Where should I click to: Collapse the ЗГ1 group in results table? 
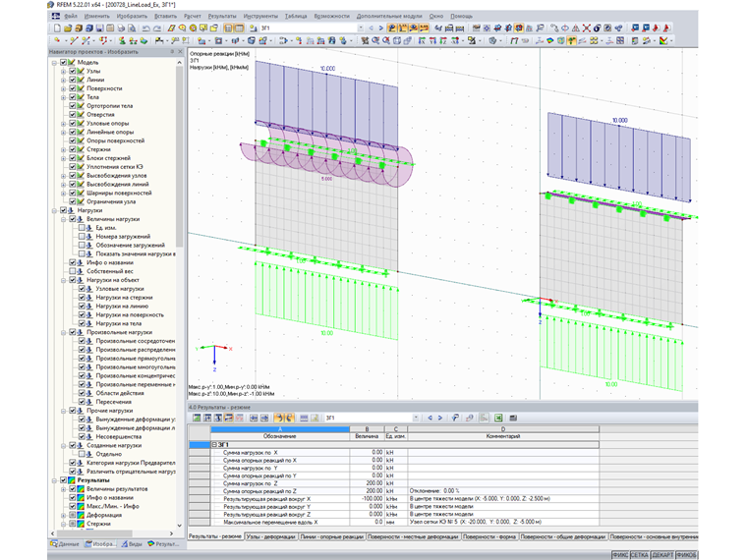pyautogui.click(x=214, y=444)
